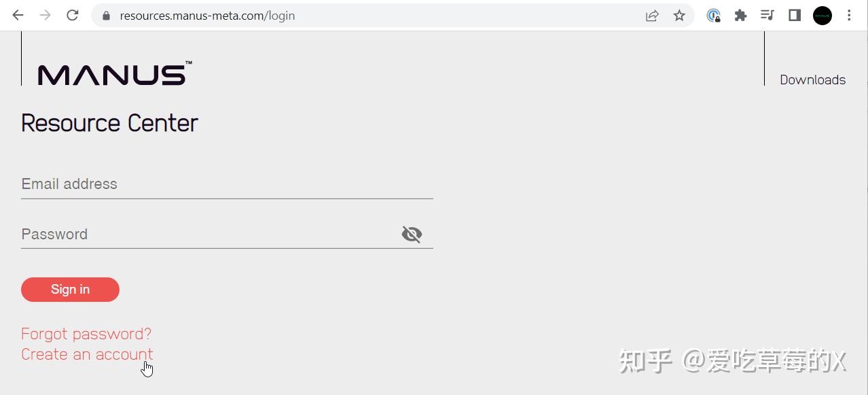Bookmark this page with the star
Screen dimensions: 868x395
coord(679,15)
